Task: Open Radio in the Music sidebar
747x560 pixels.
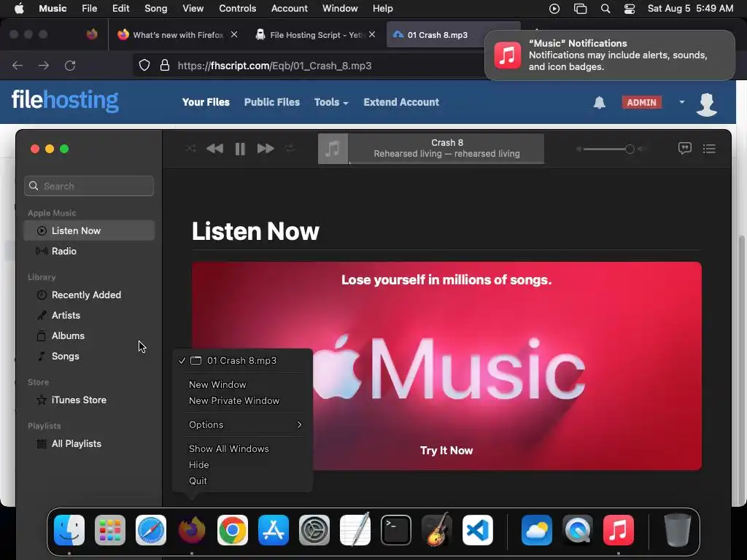Action: [89, 251]
